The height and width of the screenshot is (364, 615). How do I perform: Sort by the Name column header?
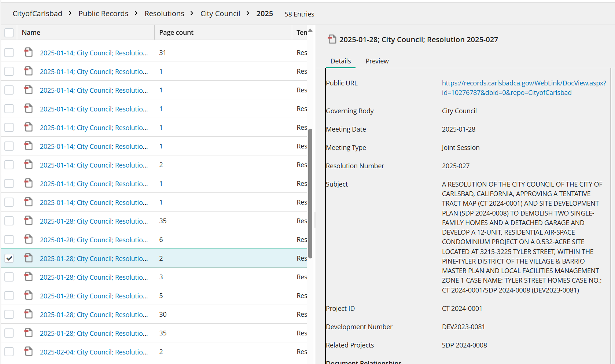pyautogui.click(x=86, y=33)
